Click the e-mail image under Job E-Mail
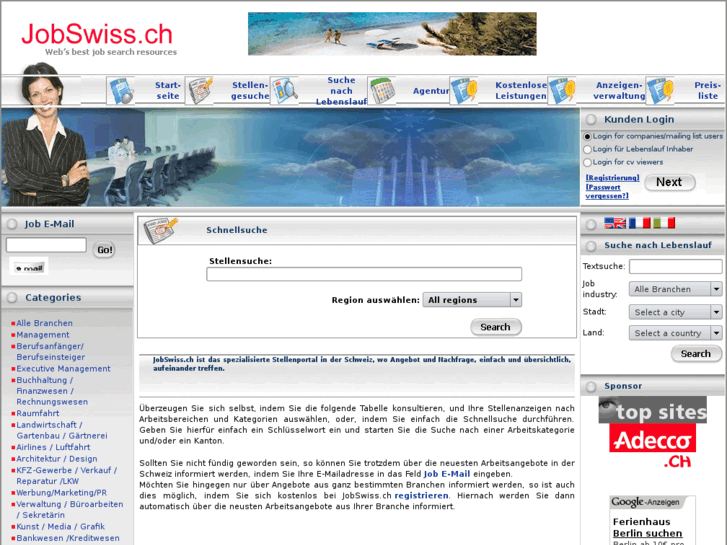The image size is (727, 545). [29, 267]
